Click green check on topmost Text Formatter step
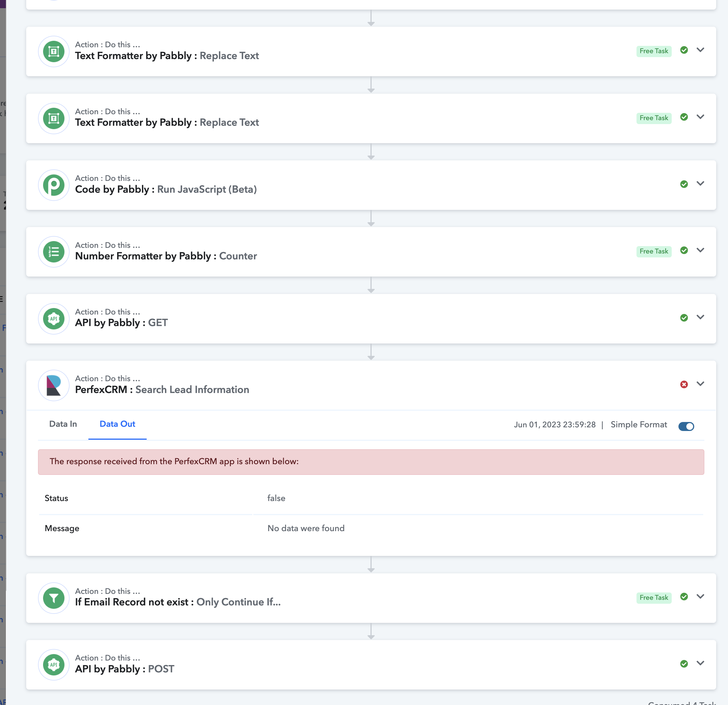 684,50
